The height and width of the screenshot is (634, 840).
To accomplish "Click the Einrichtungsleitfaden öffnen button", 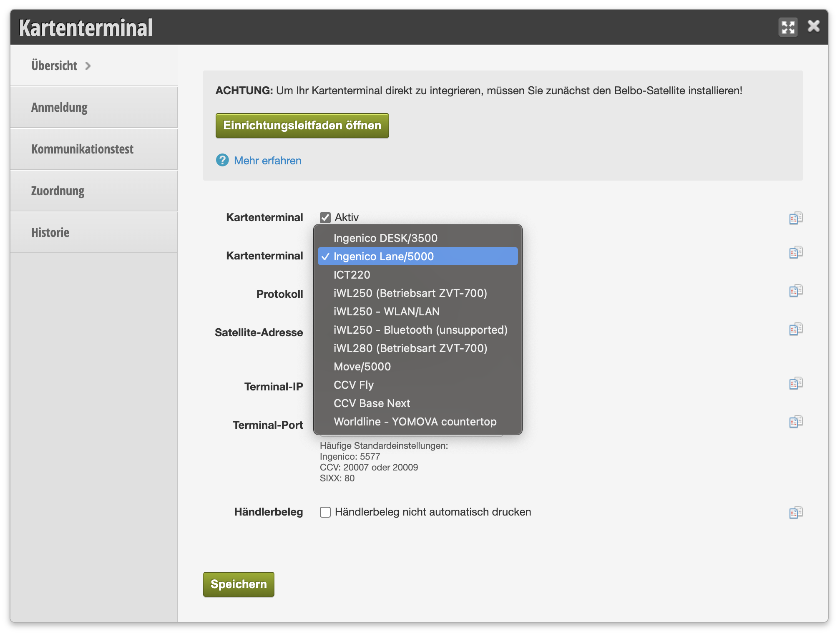I will [x=302, y=125].
